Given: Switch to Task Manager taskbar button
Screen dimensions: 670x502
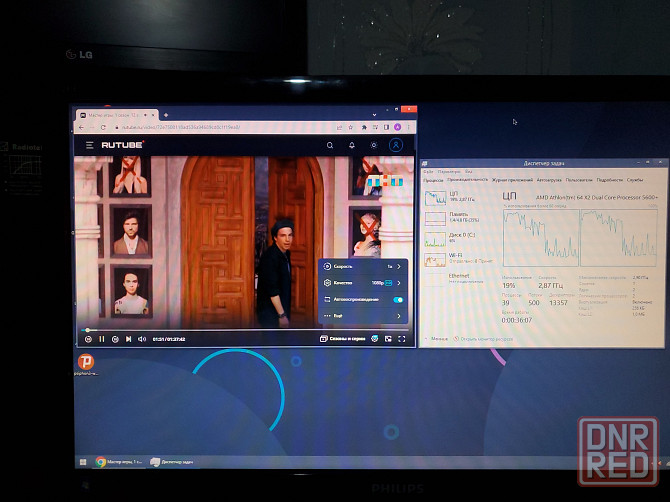Looking at the screenshot, I should point(172,462).
